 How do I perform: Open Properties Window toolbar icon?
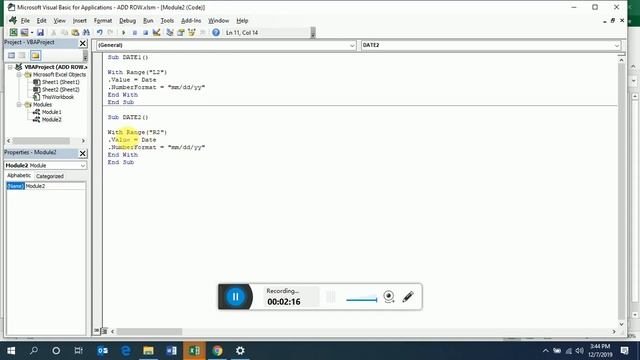180,32
